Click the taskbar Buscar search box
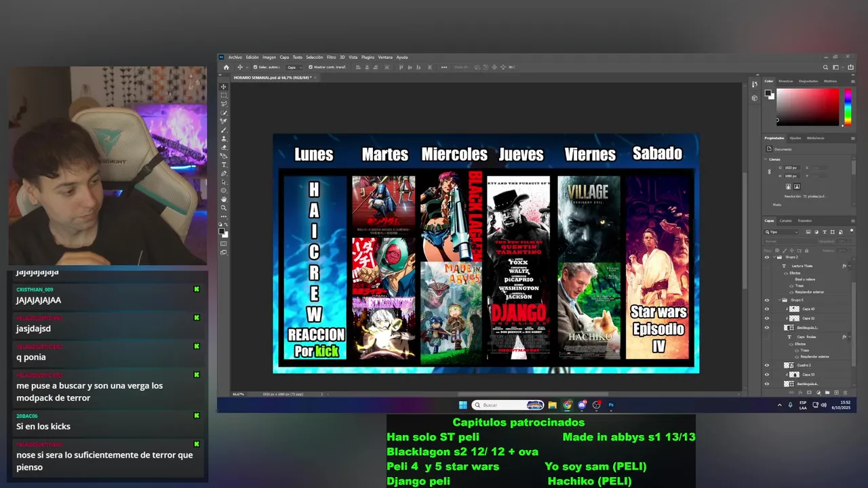 click(x=508, y=405)
